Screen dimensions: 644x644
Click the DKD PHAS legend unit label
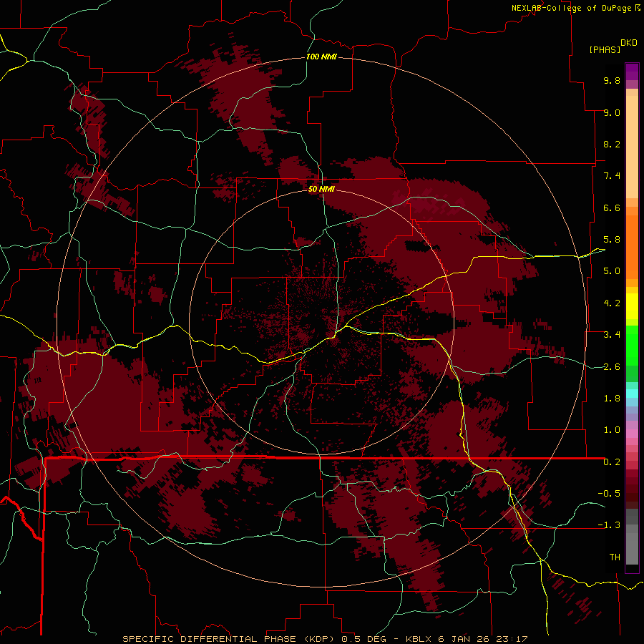click(x=613, y=47)
